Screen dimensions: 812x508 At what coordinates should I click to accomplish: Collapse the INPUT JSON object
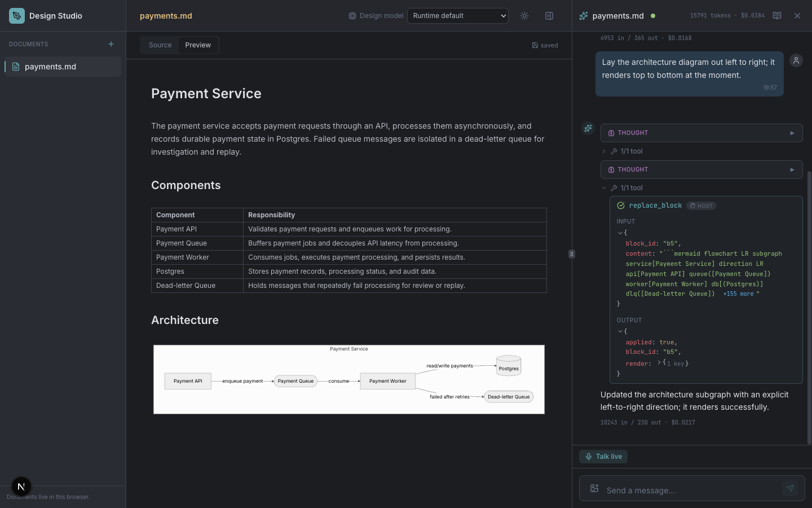[x=620, y=233]
